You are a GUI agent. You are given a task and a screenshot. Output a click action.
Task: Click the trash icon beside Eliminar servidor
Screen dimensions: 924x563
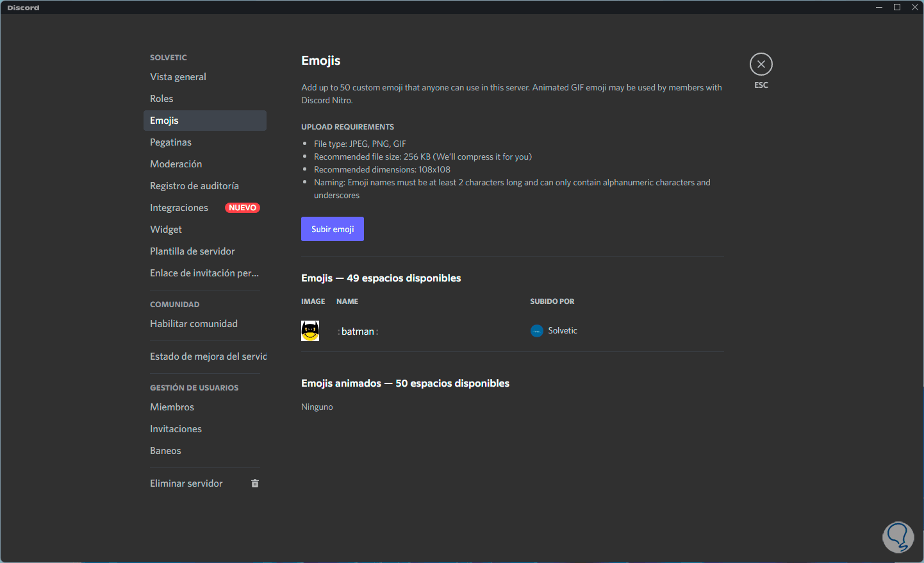coord(255,483)
